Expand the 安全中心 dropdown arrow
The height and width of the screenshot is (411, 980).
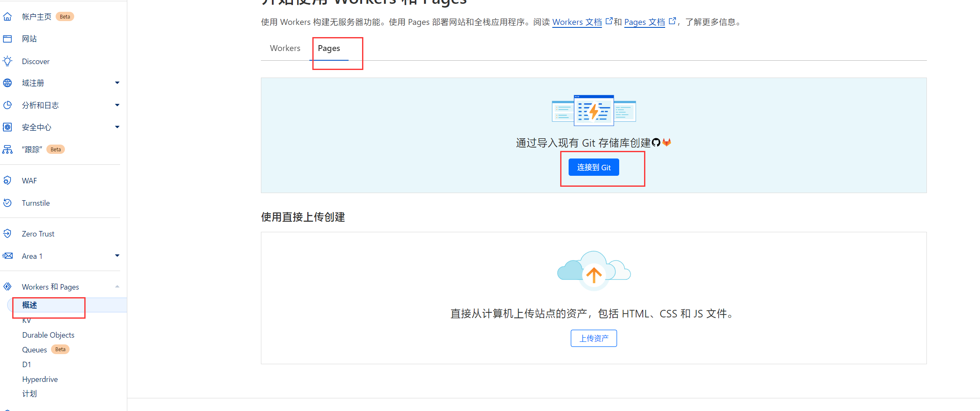tap(117, 127)
